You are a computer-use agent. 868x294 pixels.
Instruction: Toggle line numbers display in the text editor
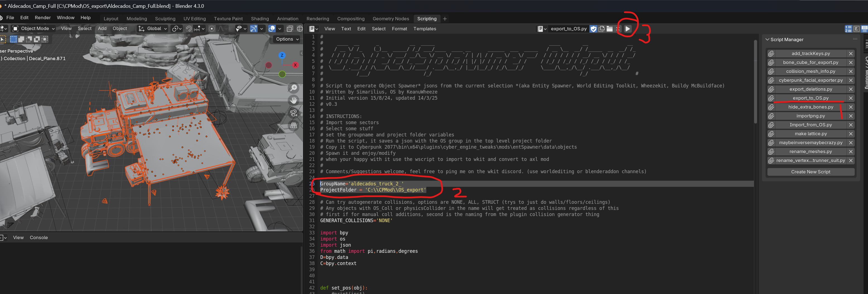click(848, 29)
